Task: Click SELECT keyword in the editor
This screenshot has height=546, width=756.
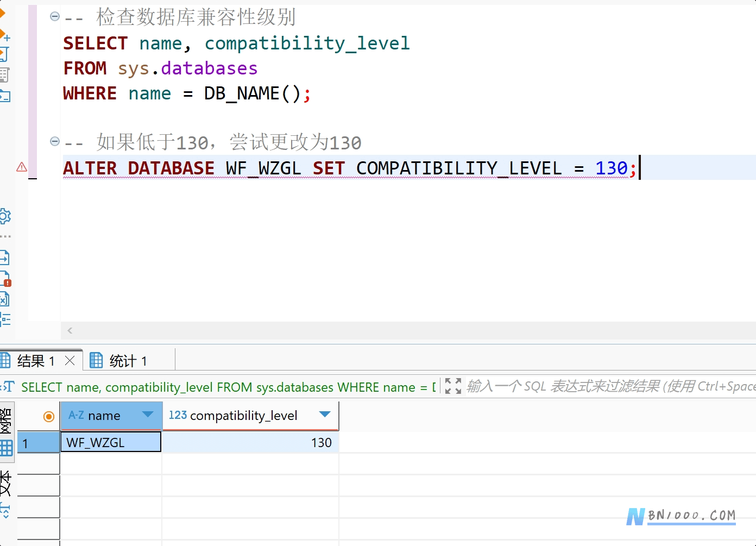Action: click(x=96, y=43)
